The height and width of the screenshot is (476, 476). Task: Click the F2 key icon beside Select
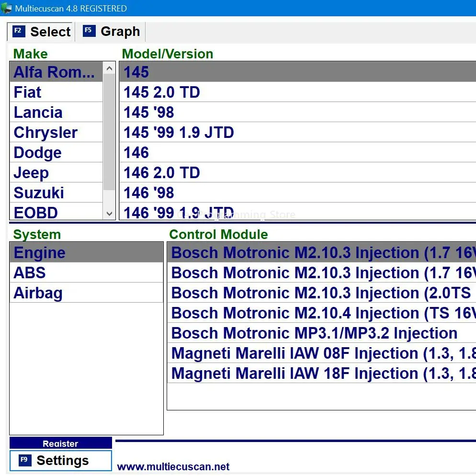[x=19, y=31]
